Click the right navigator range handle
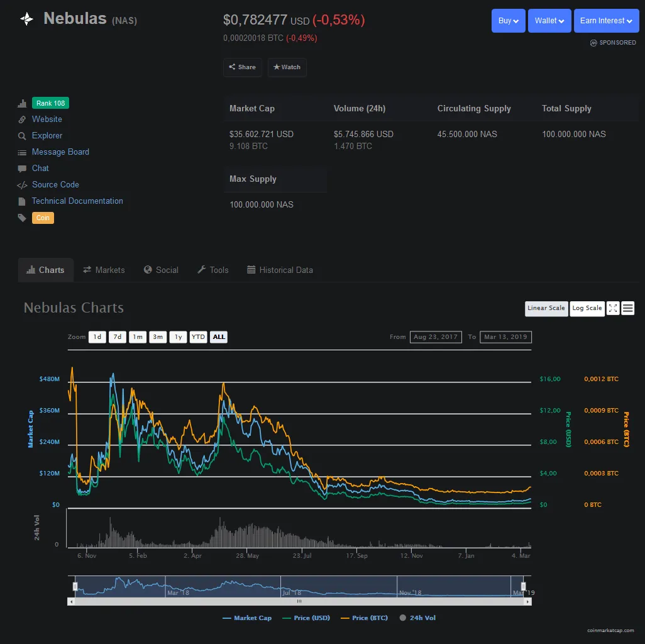The height and width of the screenshot is (644, 645). click(x=523, y=586)
